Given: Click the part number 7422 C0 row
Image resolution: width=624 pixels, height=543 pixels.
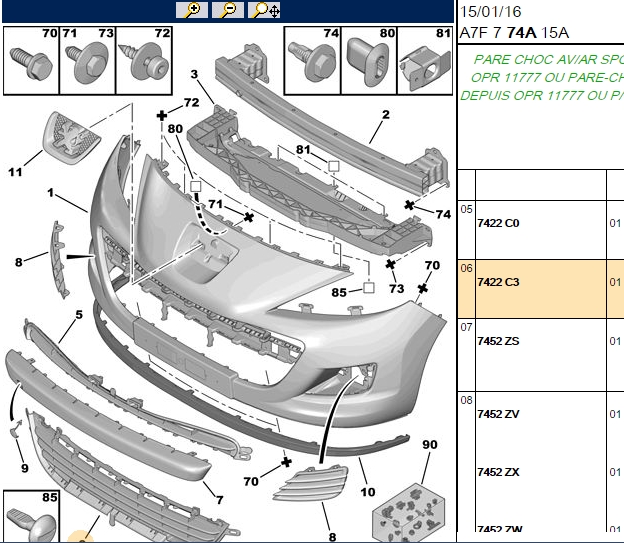Looking at the screenshot, I should pos(541,230).
